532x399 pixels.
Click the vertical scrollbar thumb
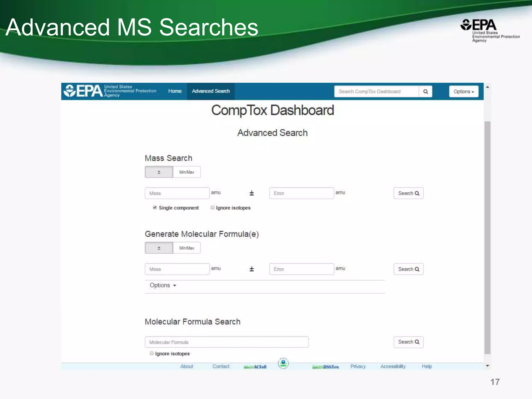coord(487,237)
